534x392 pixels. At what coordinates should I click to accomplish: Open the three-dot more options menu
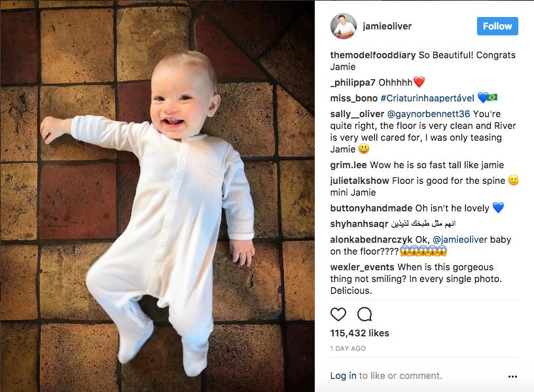[512, 376]
